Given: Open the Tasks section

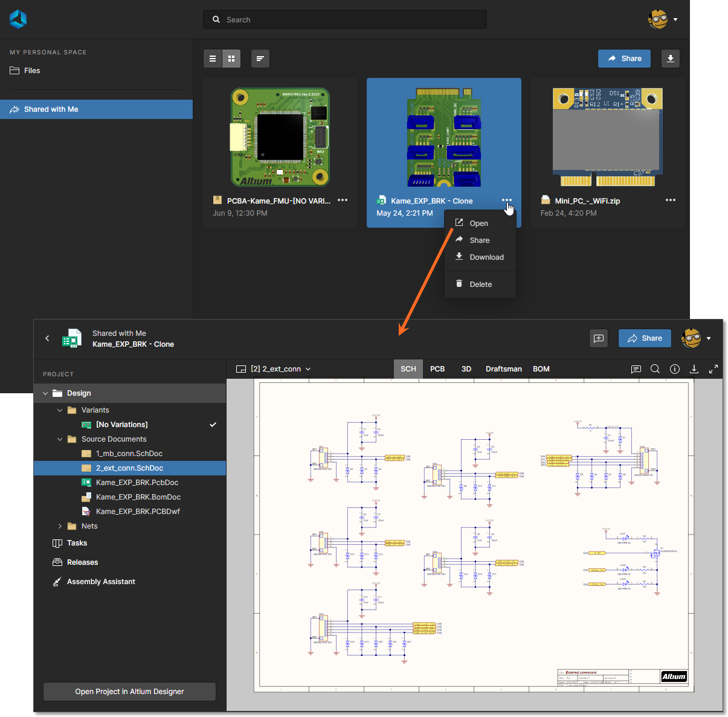Looking at the screenshot, I should [x=130, y=543].
